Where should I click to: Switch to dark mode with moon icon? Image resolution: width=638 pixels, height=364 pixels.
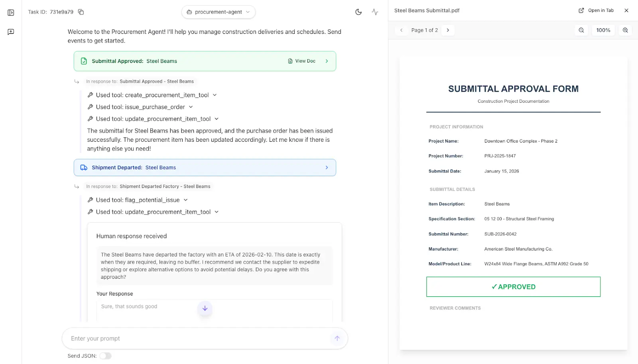point(358,12)
